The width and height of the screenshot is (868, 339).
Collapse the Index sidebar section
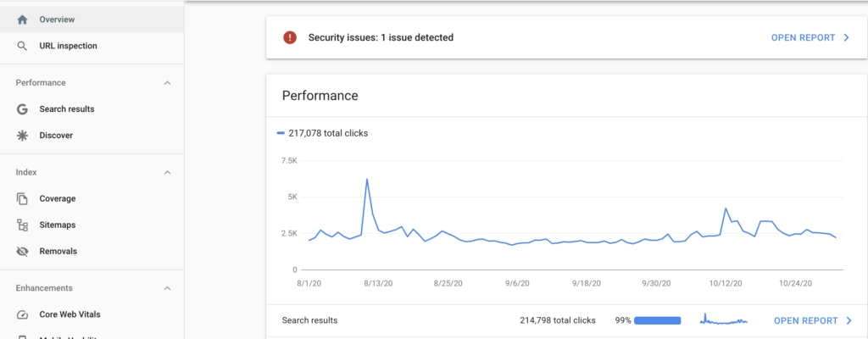(167, 173)
